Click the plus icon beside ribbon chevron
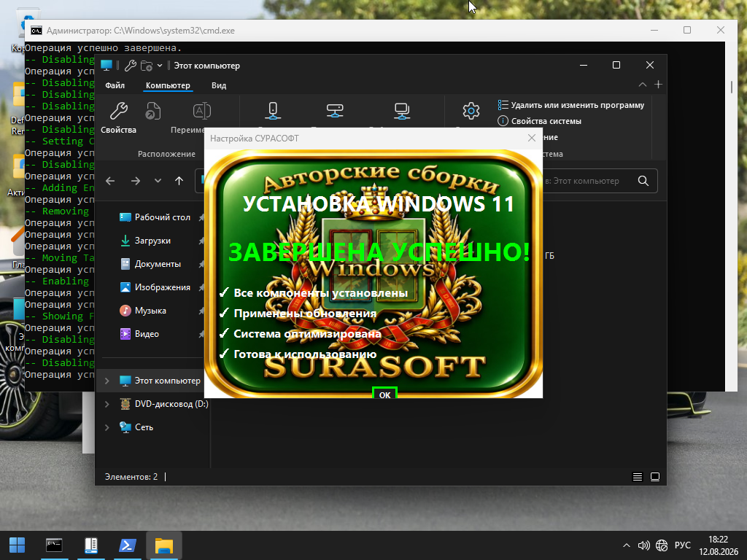Image resolution: width=747 pixels, height=560 pixels. coord(659,85)
